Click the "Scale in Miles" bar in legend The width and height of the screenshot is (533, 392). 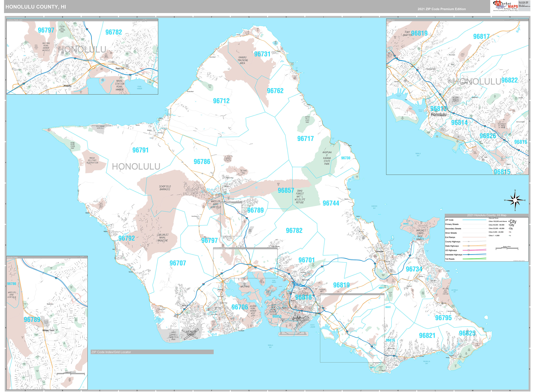[507, 248]
